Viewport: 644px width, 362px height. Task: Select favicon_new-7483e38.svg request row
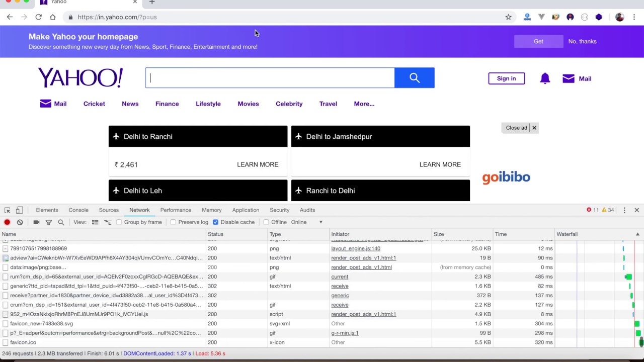tap(322, 324)
